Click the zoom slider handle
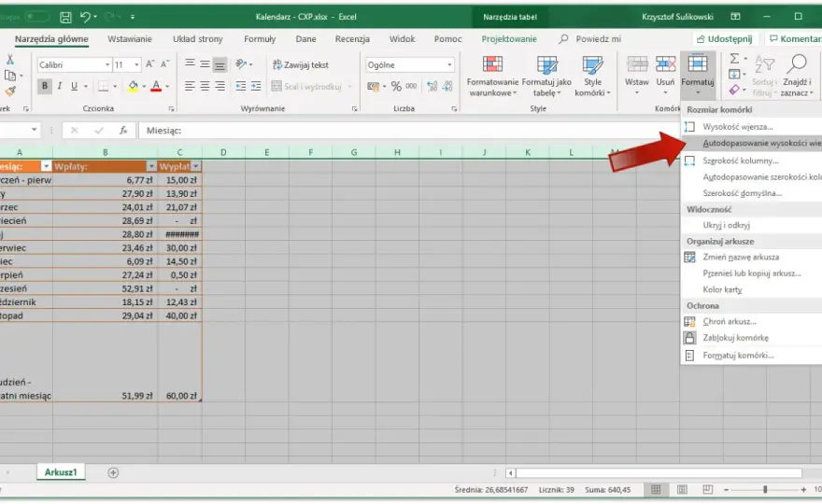The height and width of the screenshot is (504, 822). (x=765, y=489)
